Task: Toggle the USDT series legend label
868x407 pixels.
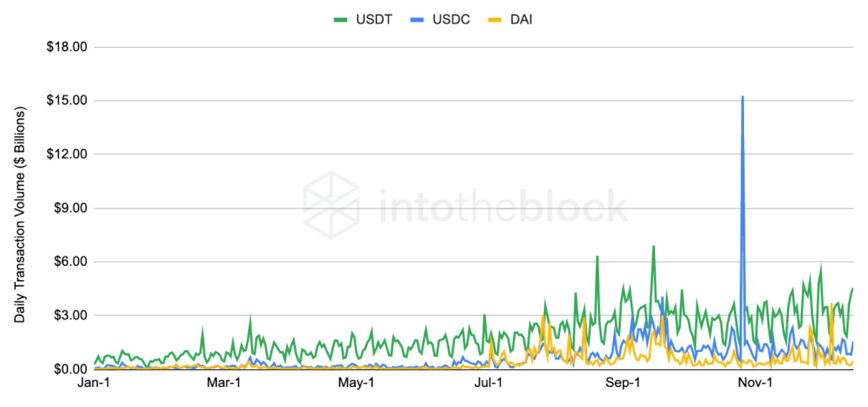Action: pos(373,20)
